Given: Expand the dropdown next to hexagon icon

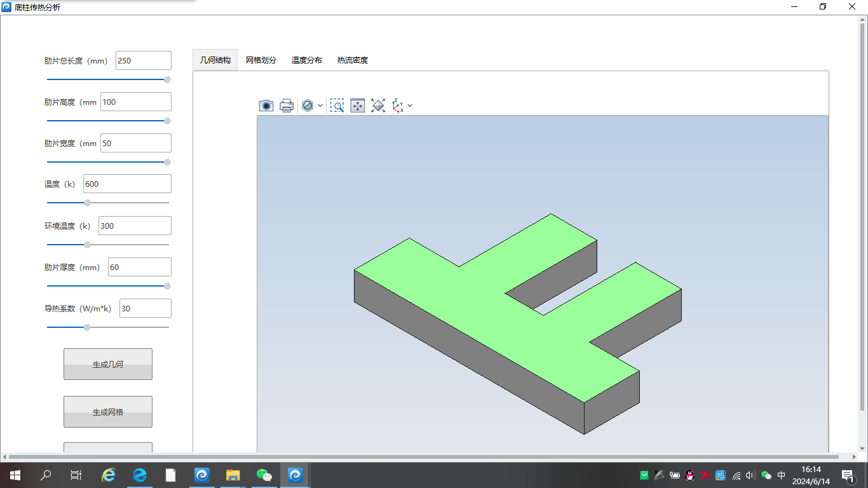Looking at the screenshot, I should pos(320,105).
